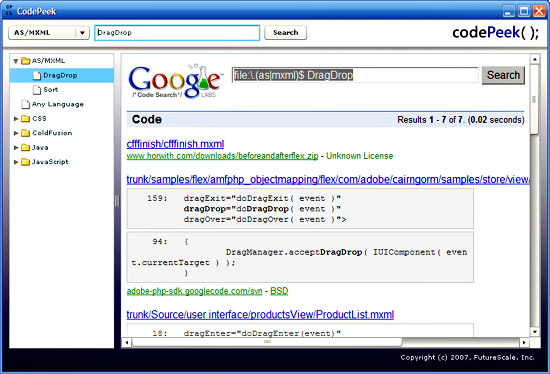The image size is (550, 374).
Task: Open the ProductList.mxml result link
Action: pos(260,314)
